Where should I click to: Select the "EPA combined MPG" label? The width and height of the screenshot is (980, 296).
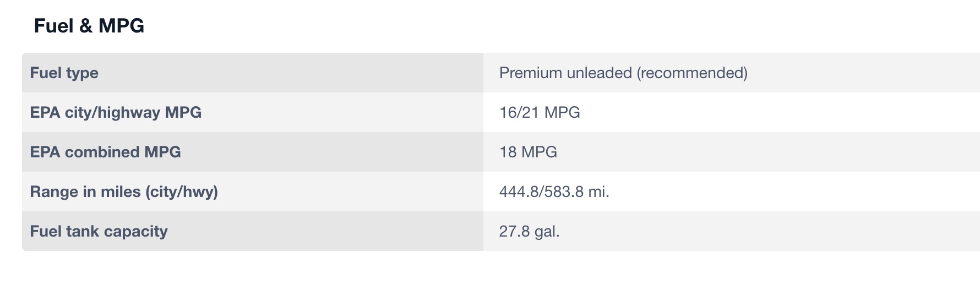click(105, 152)
